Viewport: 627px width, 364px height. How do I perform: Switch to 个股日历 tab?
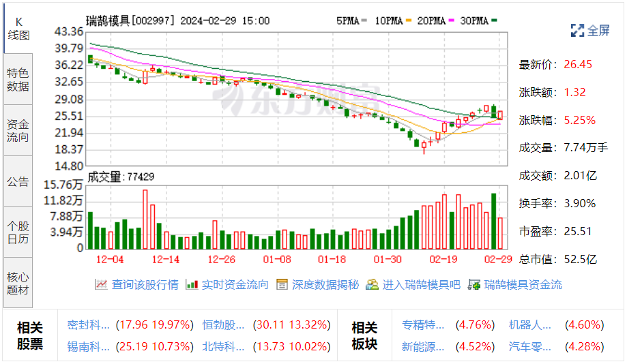point(18,232)
